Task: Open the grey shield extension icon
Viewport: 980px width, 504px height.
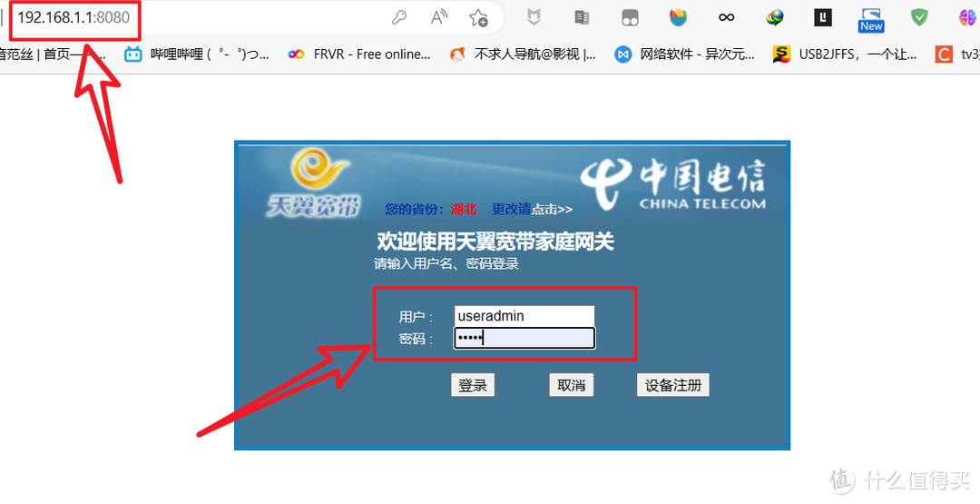Action: pos(534,17)
